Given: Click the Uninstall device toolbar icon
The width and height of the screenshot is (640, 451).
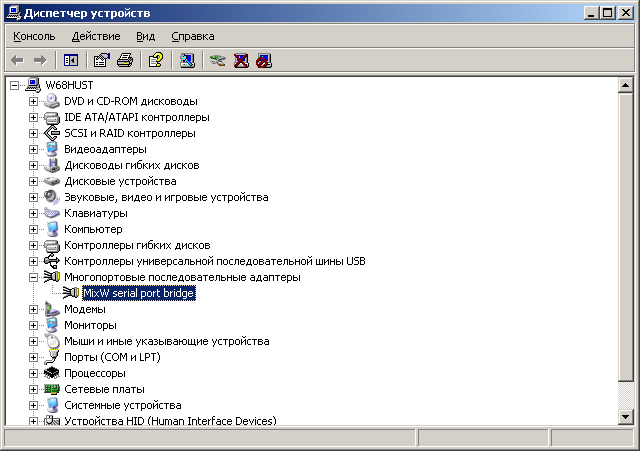Looking at the screenshot, I should point(241,60).
